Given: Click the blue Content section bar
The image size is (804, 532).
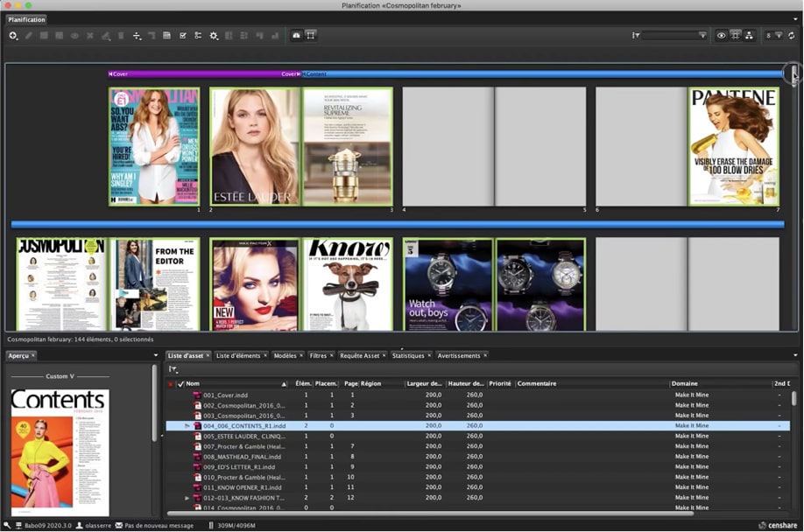Looking at the screenshot, I should tap(543, 74).
